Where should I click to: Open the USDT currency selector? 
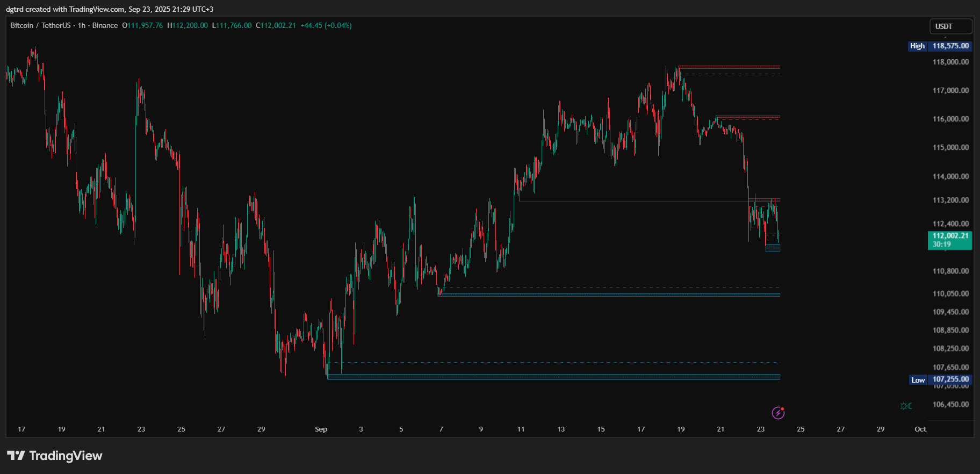[950, 26]
